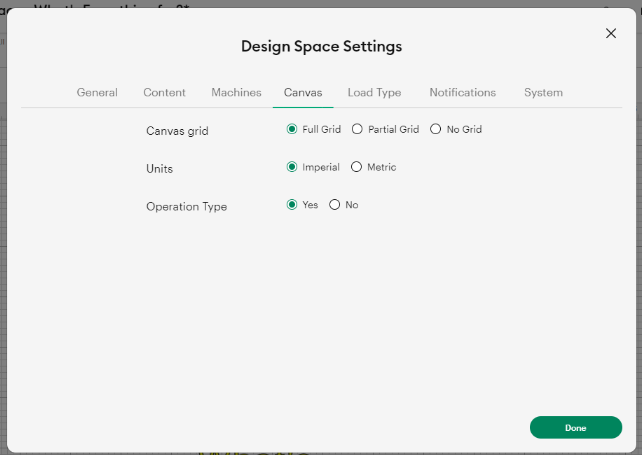Go to the Machines tab
The width and height of the screenshot is (642, 455).
pos(236,93)
